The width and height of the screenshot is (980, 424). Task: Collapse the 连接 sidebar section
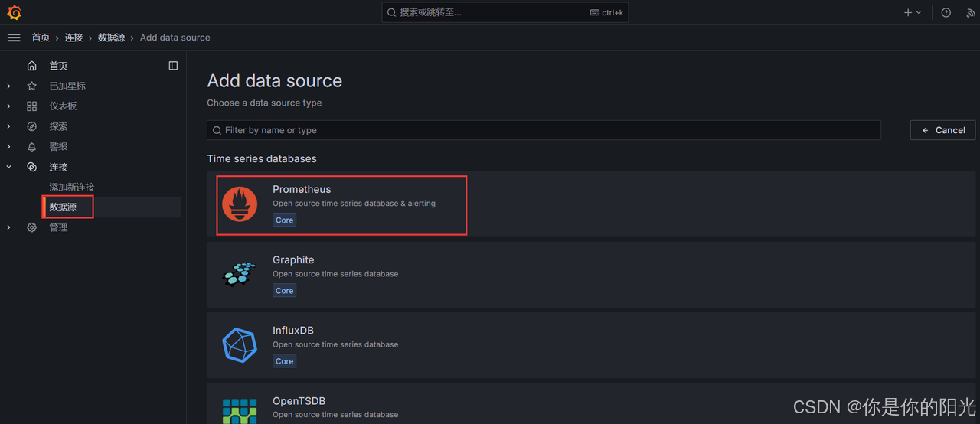[9, 167]
